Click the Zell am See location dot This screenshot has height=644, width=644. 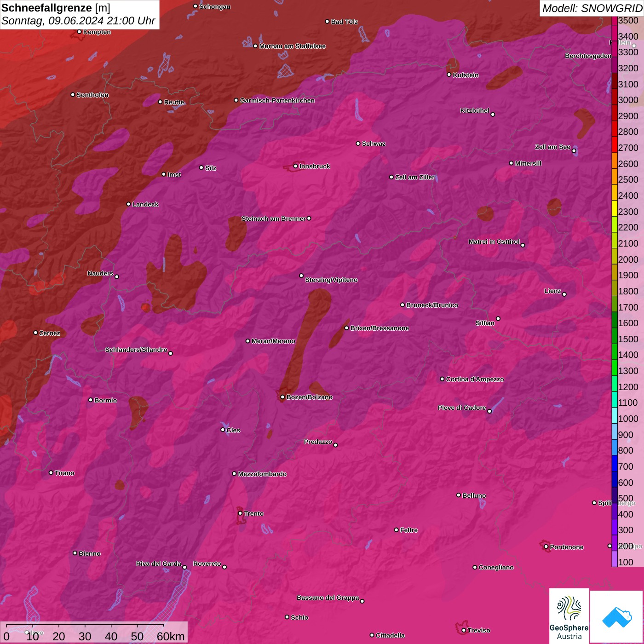pos(574,150)
